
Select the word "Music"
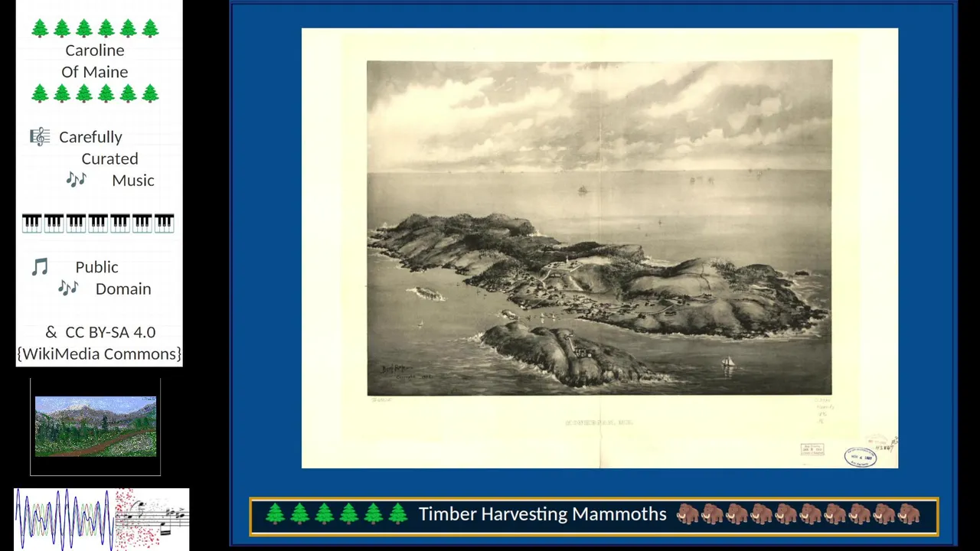(x=133, y=181)
